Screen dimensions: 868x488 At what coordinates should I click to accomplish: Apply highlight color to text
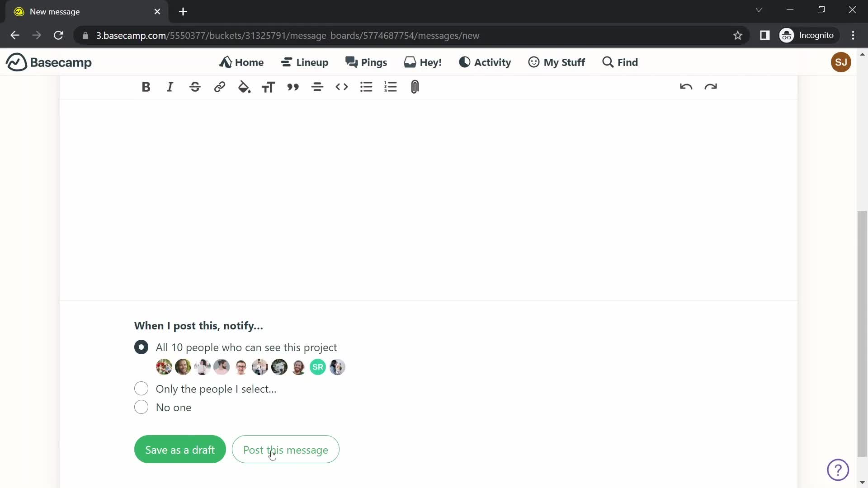pyautogui.click(x=244, y=88)
